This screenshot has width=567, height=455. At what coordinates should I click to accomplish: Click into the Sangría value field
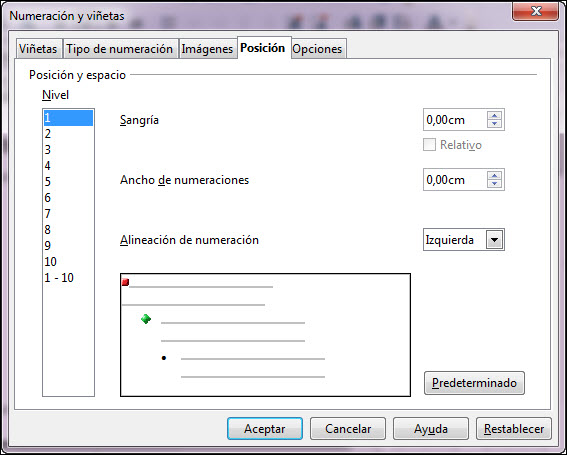coord(455,120)
